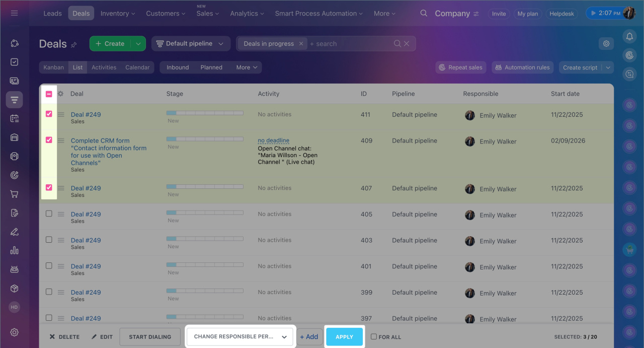644x348 pixels.
Task: Uncheck the checkbox for deal ID 411
Action: (x=49, y=114)
